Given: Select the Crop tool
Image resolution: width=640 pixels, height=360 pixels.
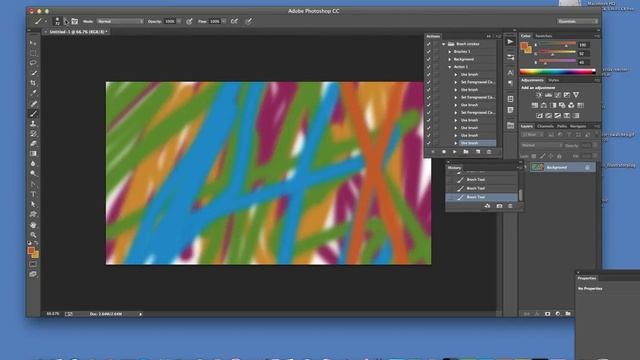Looking at the screenshot, I should [x=33, y=83].
